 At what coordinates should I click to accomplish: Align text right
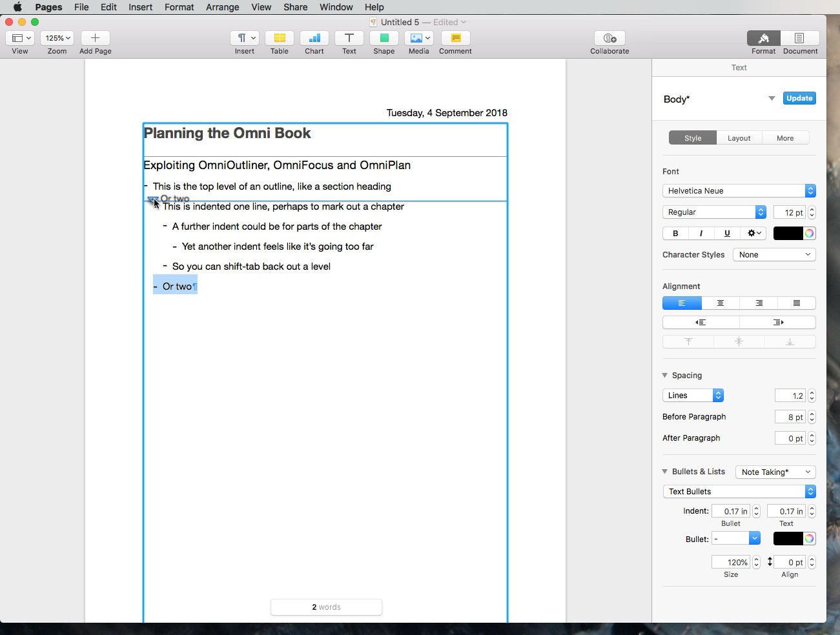pos(758,303)
